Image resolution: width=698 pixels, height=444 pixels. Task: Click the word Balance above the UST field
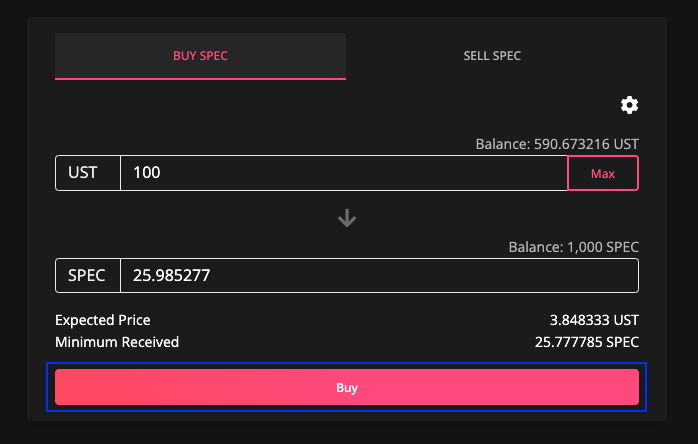502,144
